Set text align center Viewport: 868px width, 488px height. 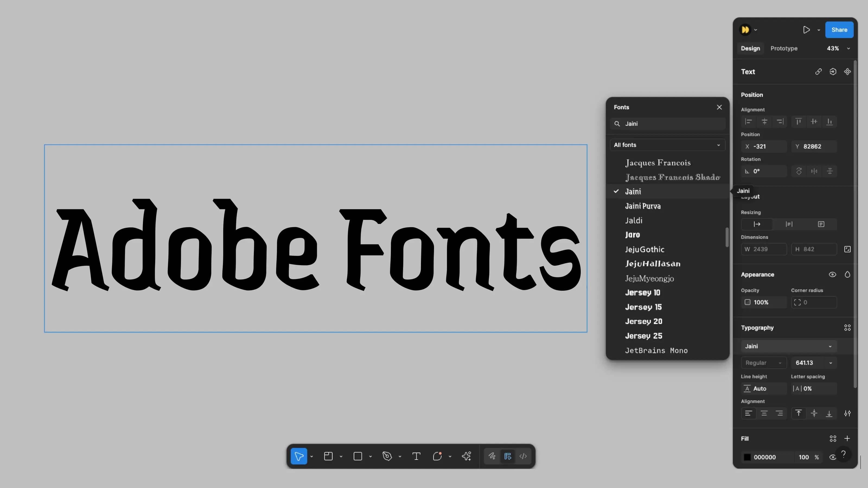point(764,413)
